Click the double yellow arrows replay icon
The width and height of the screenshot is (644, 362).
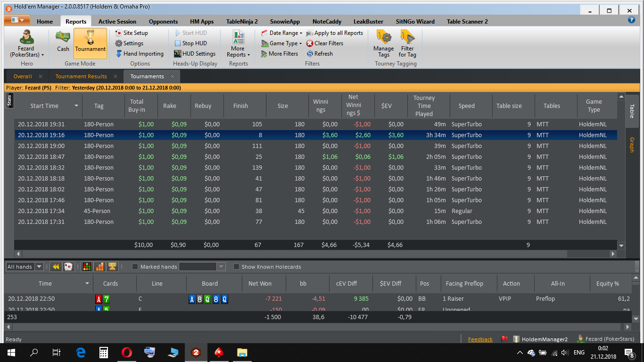pos(56,267)
